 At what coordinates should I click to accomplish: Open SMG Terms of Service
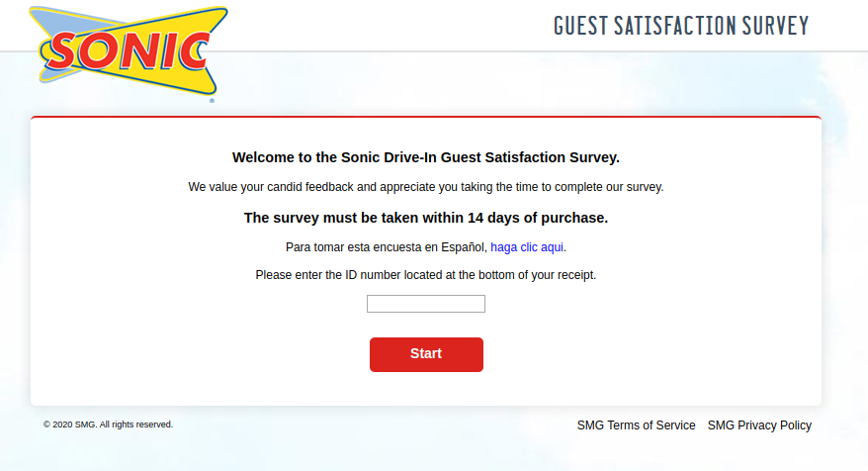tap(636, 425)
